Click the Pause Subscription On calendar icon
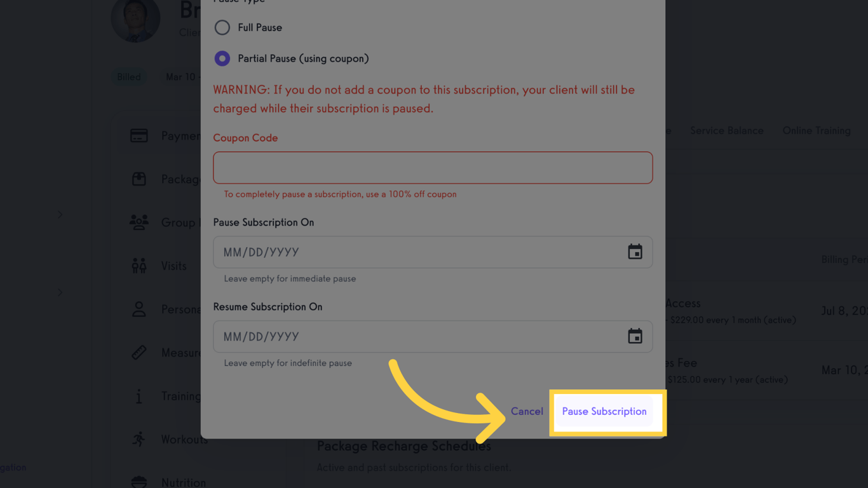 635,252
